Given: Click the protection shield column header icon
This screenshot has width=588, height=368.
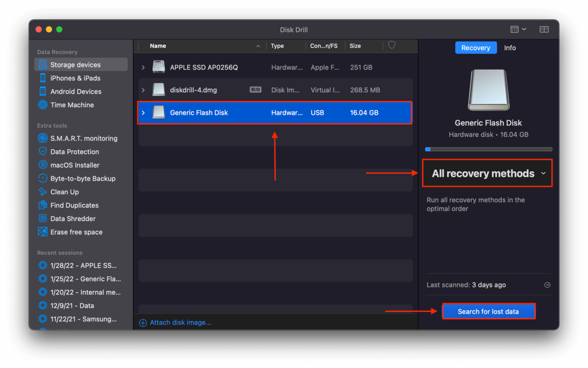Looking at the screenshot, I should tap(392, 45).
